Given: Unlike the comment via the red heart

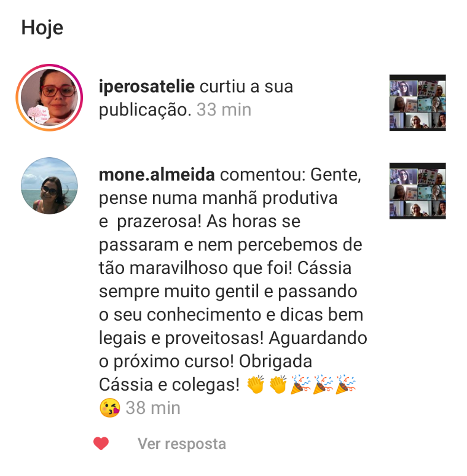Looking at the screenshot, I should pyautogui.click(x=101, y=443).
